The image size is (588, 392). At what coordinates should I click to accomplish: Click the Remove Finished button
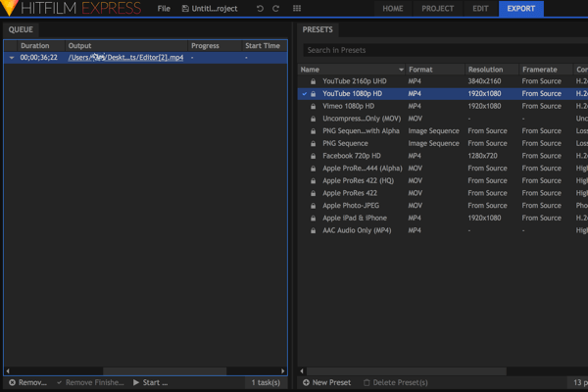click(x=90, y=382)
